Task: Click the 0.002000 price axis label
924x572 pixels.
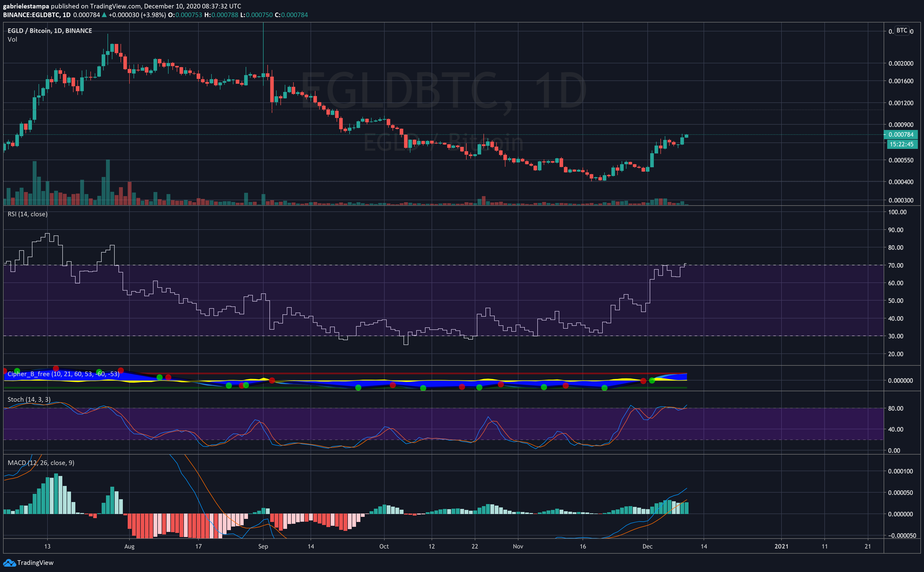Action: click(901, 63)
